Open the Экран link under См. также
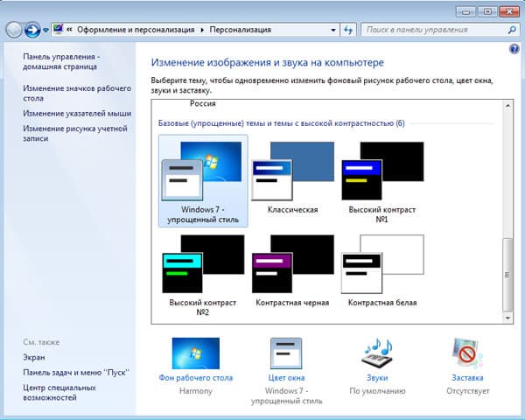 (34, 357)
